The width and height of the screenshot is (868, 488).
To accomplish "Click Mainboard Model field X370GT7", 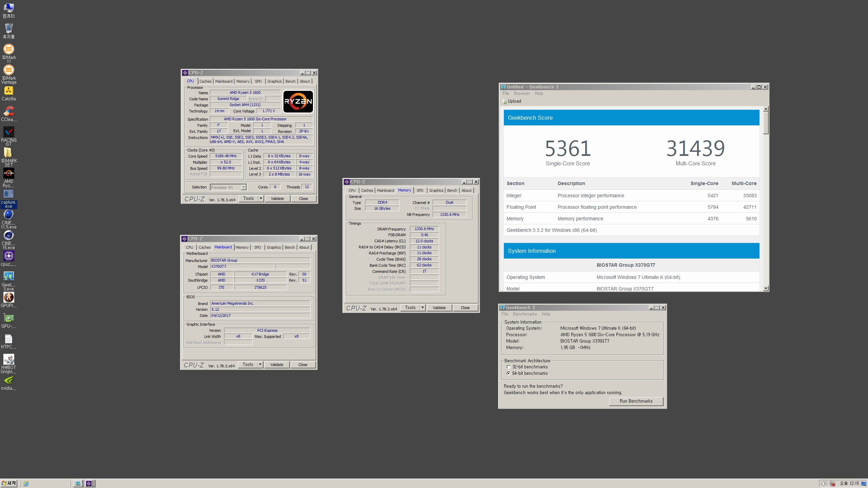I will (242, 267).
